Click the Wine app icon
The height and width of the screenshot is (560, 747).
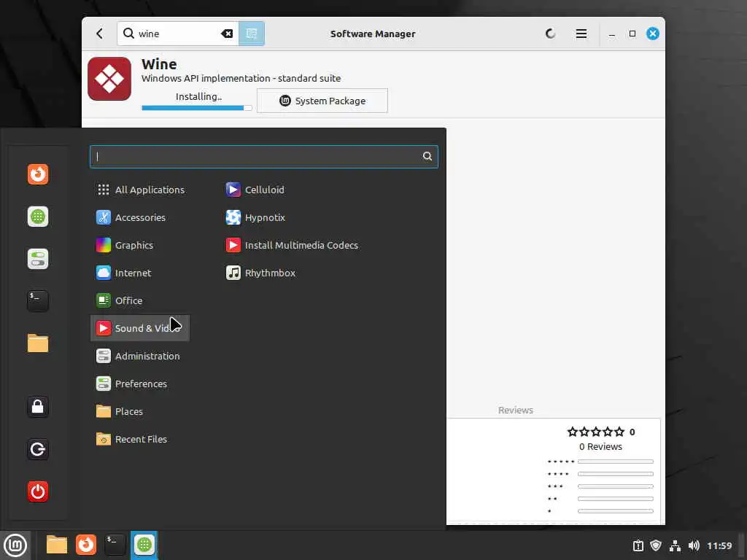(109, 79)
